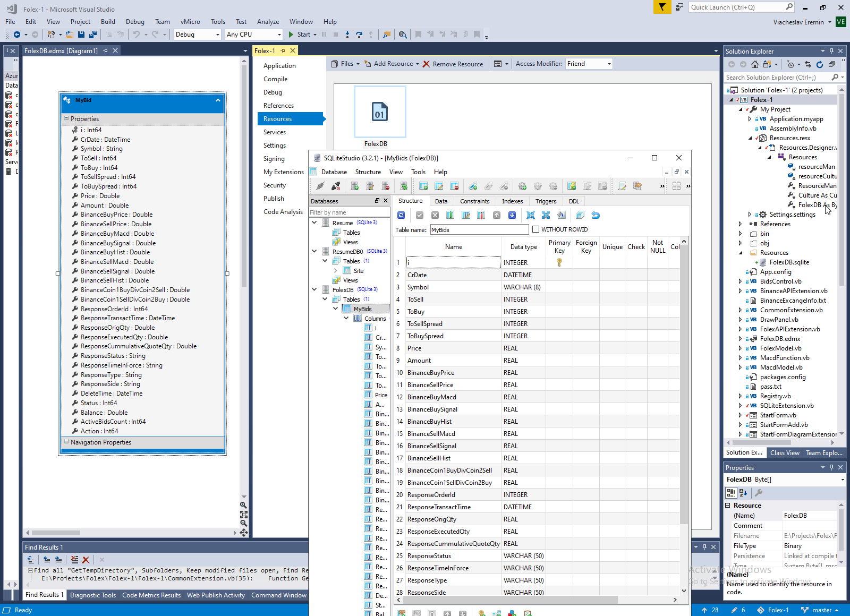This screenshot has height=616, width=850.
Task: Click the Table name input field
Action: pos(479,230)
